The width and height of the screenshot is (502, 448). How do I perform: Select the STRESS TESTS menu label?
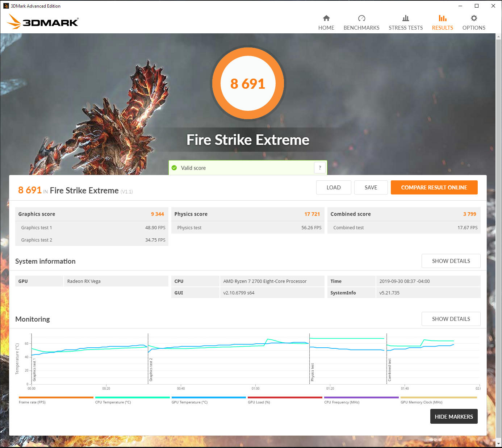pyautogui.click(x=406, y=28)
